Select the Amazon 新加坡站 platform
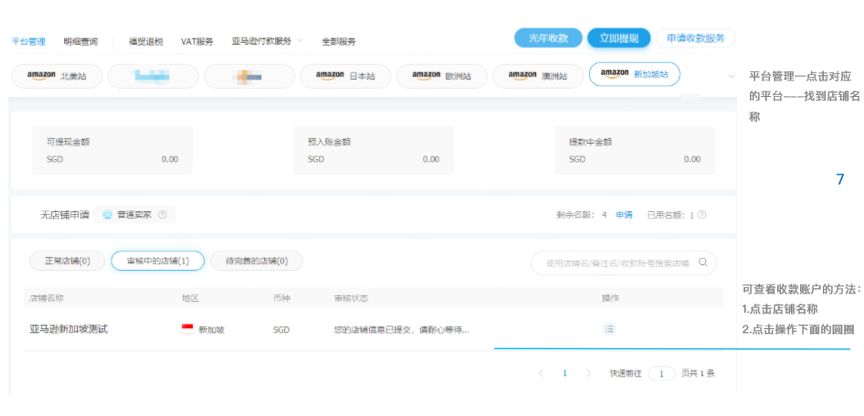 tap(634, 74)
